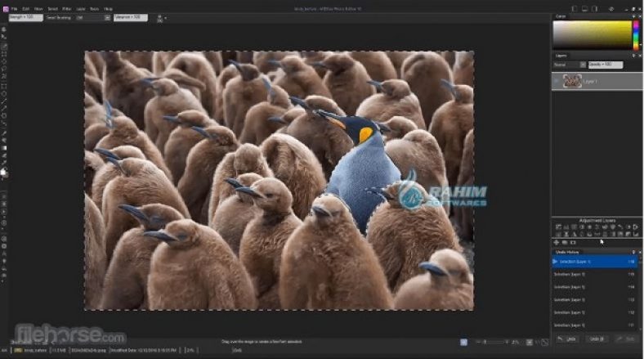Click the zoom slider in the bottom bar

point(495,342)
